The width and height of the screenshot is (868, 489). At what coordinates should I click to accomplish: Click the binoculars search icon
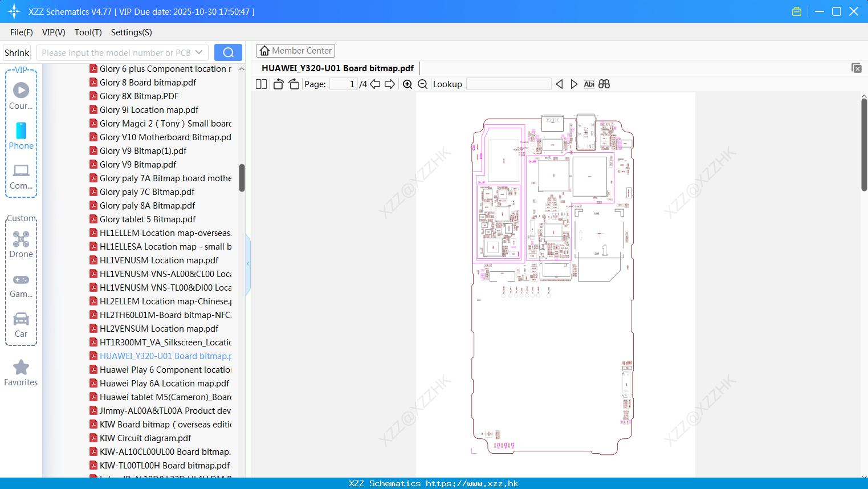coord(604,84)
